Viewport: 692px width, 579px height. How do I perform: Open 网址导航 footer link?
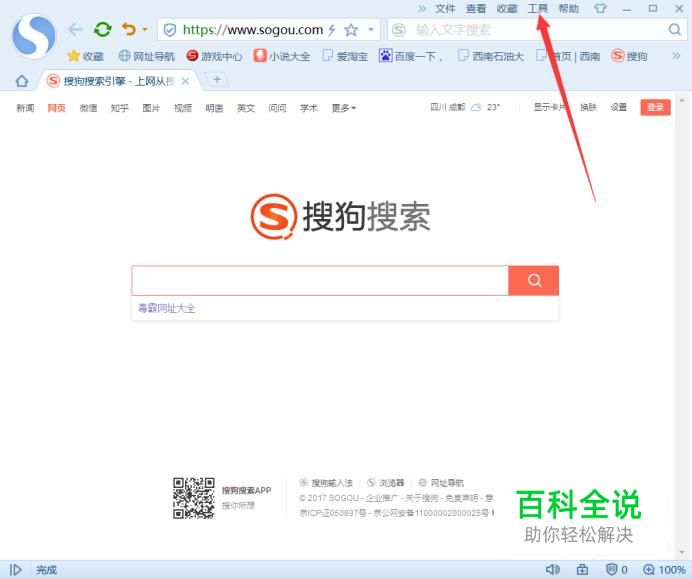[x=441, y=483]
